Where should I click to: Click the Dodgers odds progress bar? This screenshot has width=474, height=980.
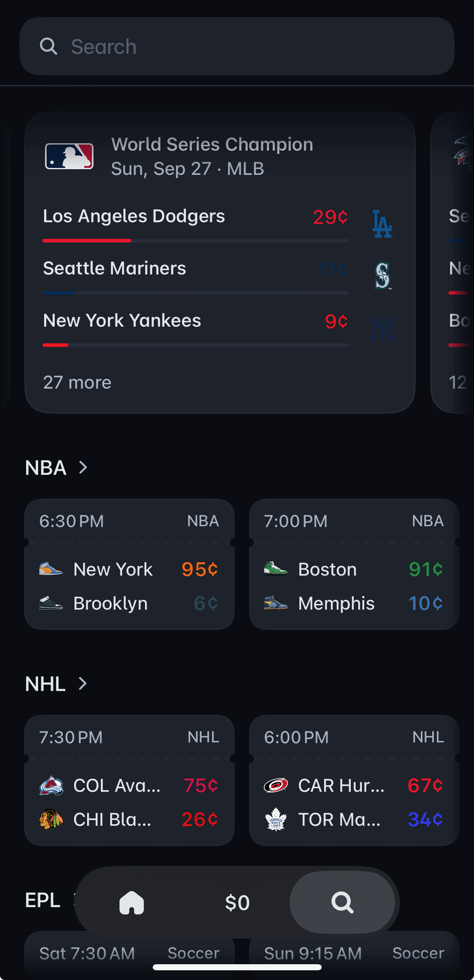195,241
